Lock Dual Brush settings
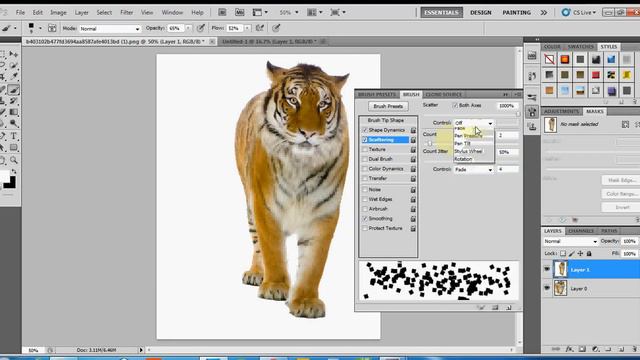 [x=413, y=159]
